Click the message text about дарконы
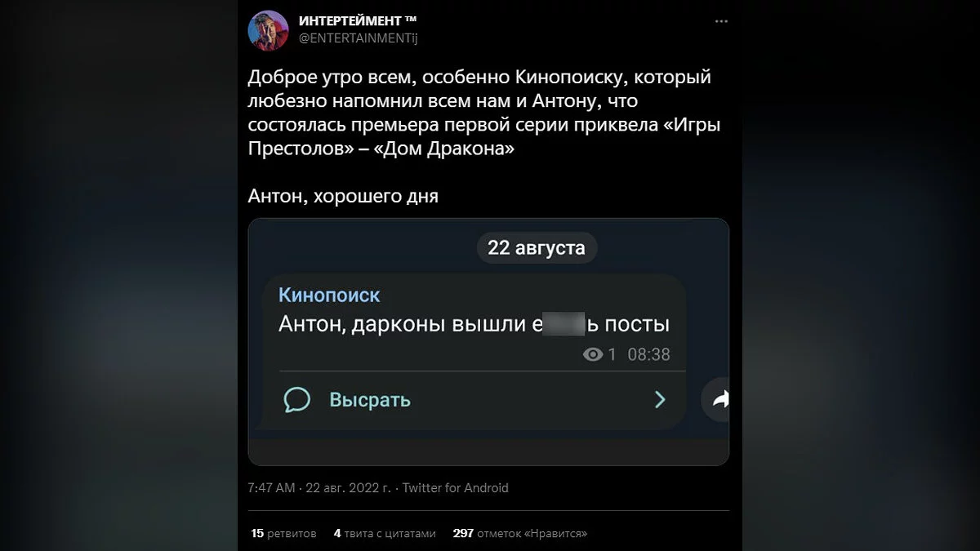This screenshot has height=551, width=980. pos(474,324)
